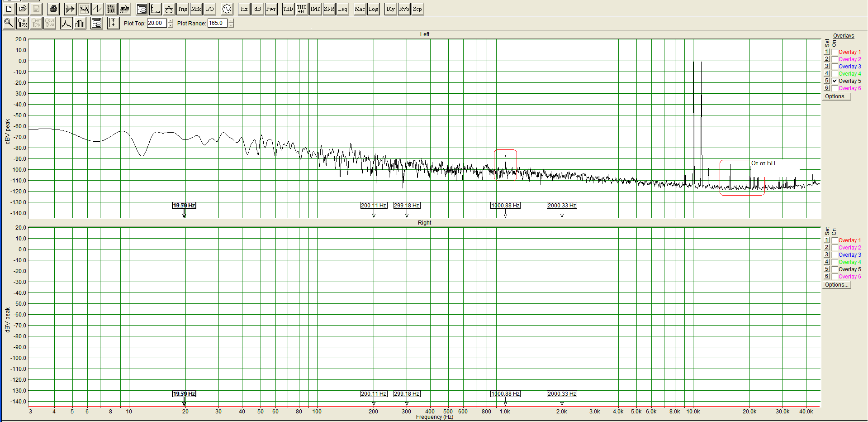This screenshot has height=422, width=868.
Task: Open Options for Left plot overlays
Action: pos(836,96)
